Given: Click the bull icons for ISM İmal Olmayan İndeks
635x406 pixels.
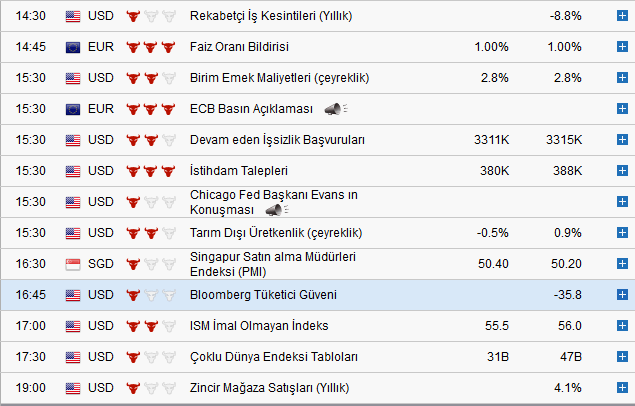Looking at the screenshot, I should pos(145,326).
